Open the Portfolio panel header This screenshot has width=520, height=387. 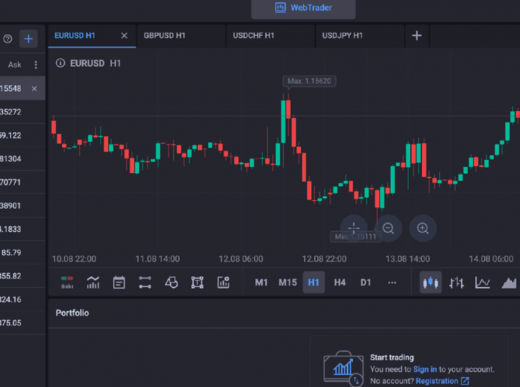coord(72,313)
